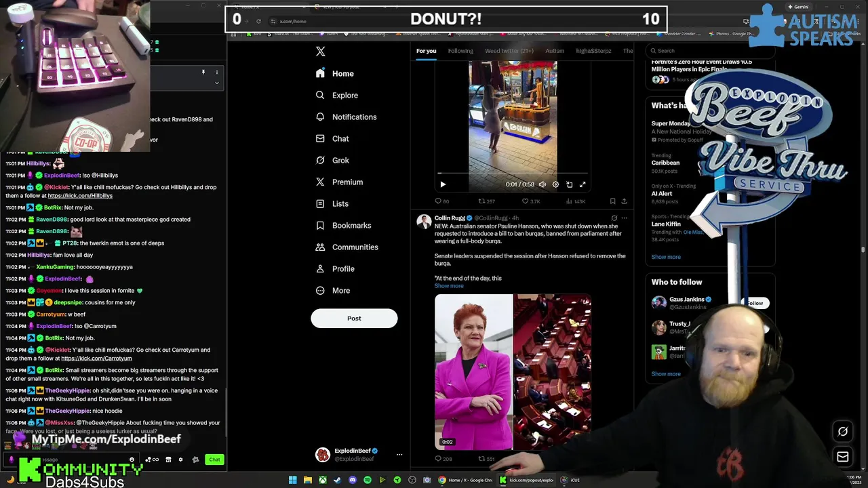Click Show more under trending list
Image resolution: width=868 pixels, height=488 pixels.
(666, 257)
